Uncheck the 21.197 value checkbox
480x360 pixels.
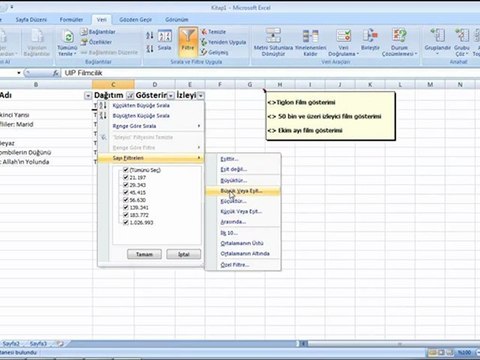[x=126, y=177]
